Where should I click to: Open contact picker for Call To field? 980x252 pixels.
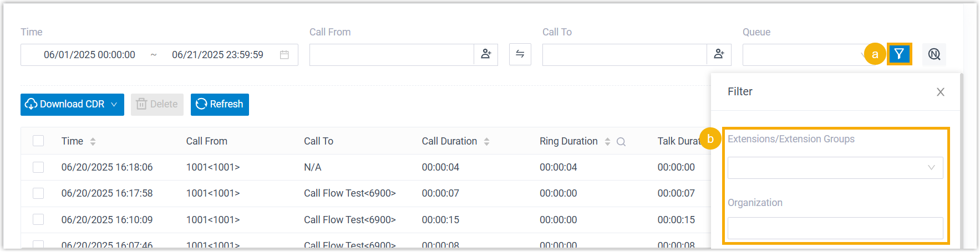(x=719, y=54)
